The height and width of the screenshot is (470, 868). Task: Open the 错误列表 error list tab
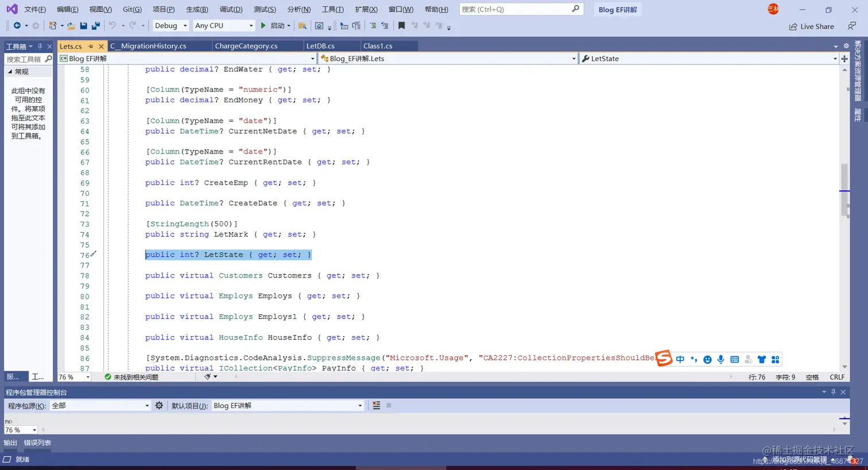coord(37,442)
